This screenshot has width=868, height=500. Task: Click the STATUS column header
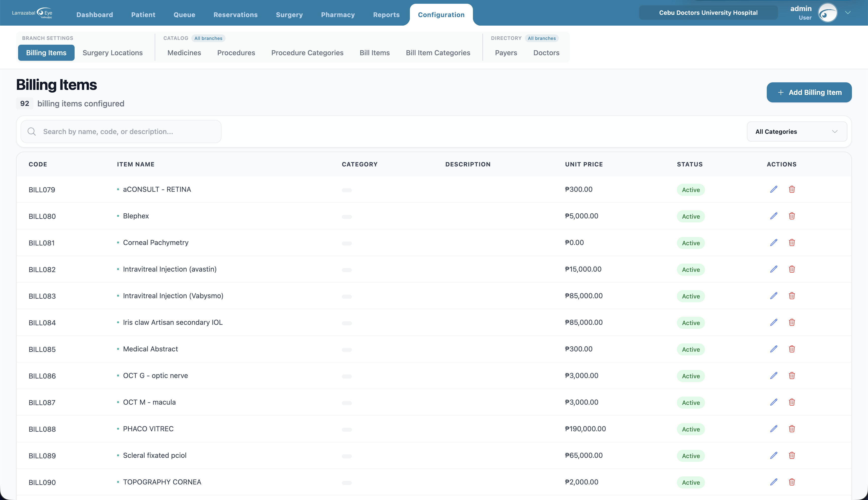[690, 164]
